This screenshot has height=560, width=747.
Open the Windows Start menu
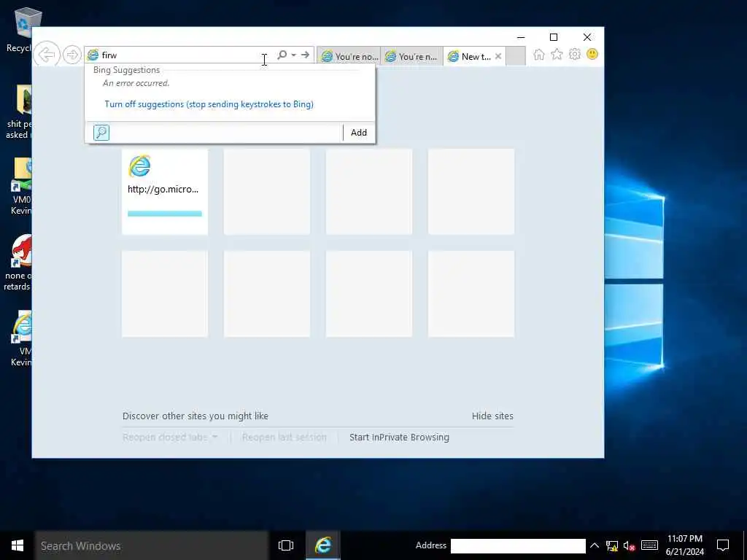(x=18, y=545)
